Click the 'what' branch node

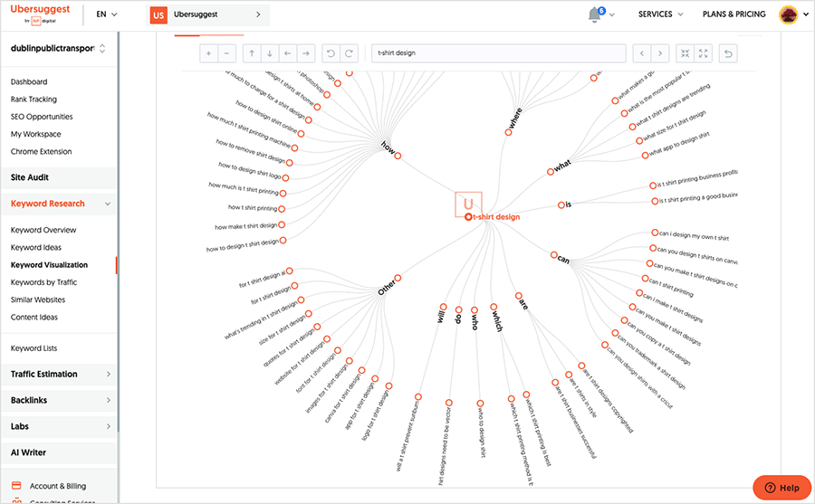tap(551, 172)
